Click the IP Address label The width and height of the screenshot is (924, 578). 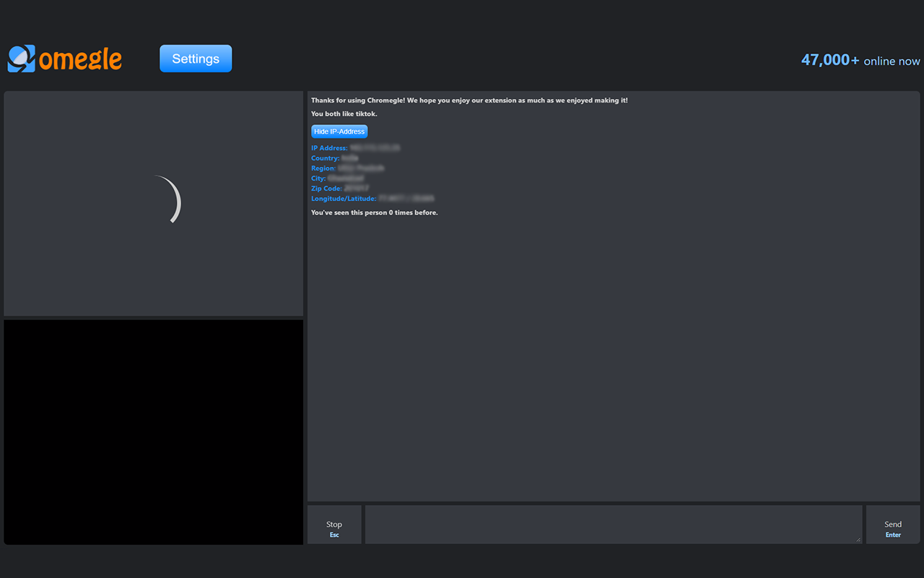tap(329, 148)
